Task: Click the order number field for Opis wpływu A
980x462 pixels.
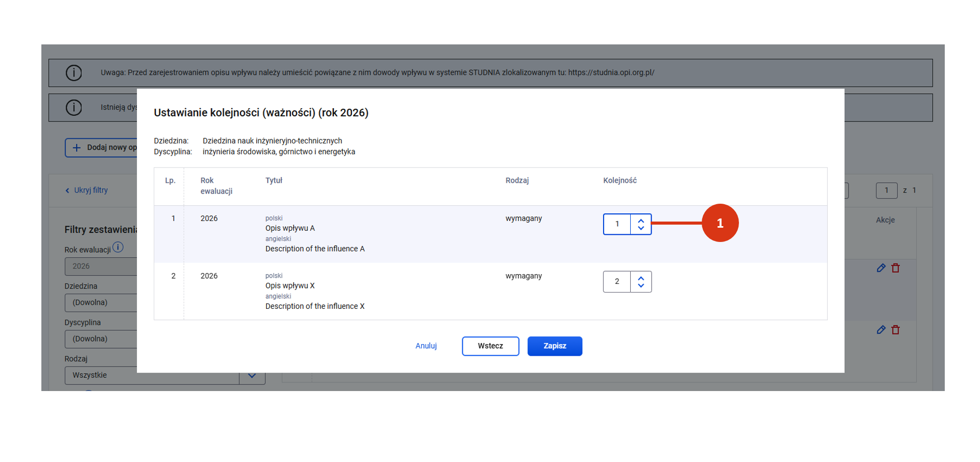Action: point(617,224)
